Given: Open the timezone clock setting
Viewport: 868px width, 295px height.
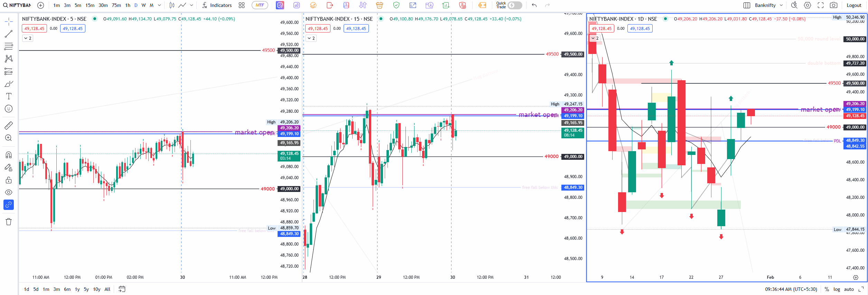Looking at the screenshot, I should pos(791,289).
